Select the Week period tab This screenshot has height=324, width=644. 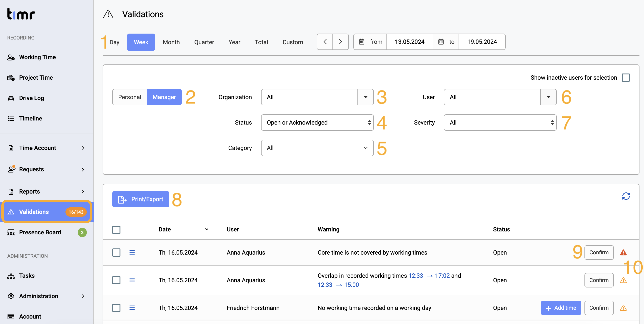(x=141, y=42)
